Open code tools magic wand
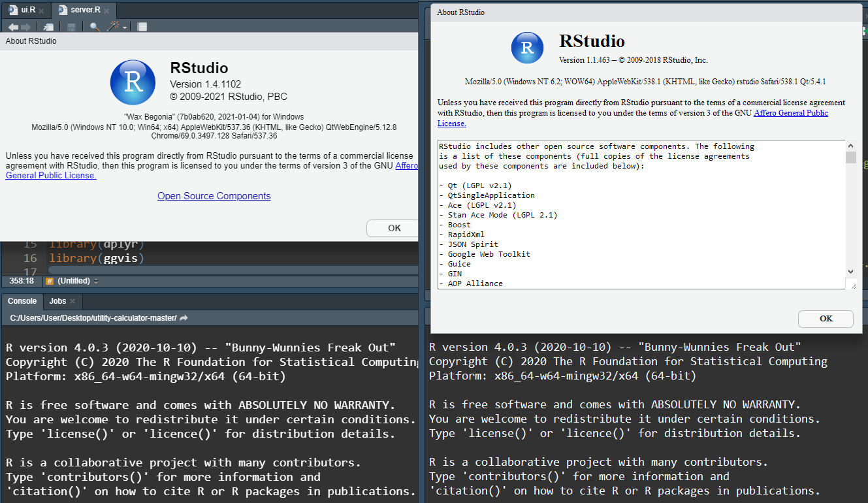 [x=114, y=27]
